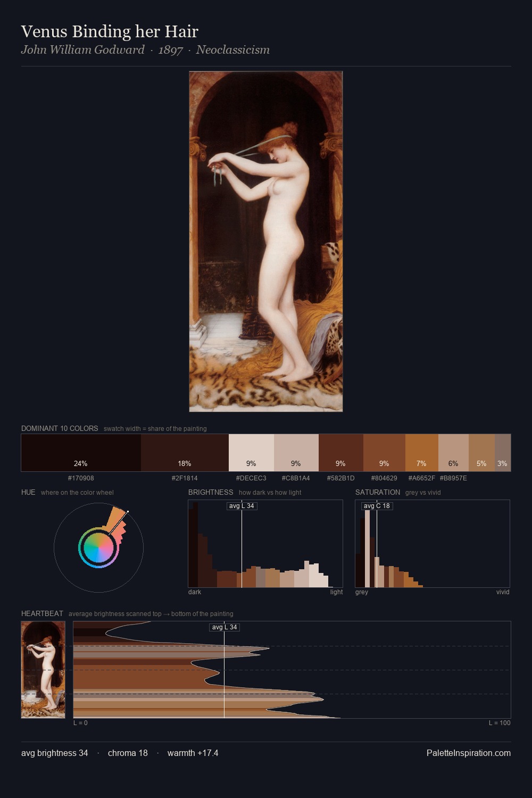Screen dimensions: 532x798
Task: Click the 'L = 100' axis label
Action: point(500,723)
